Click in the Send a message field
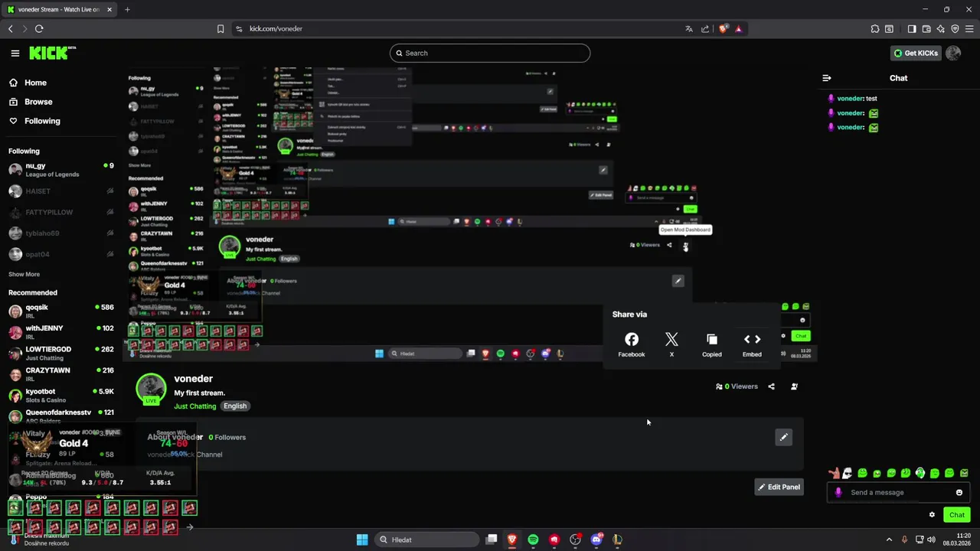 pyautogui.click(x=900, y=492)
